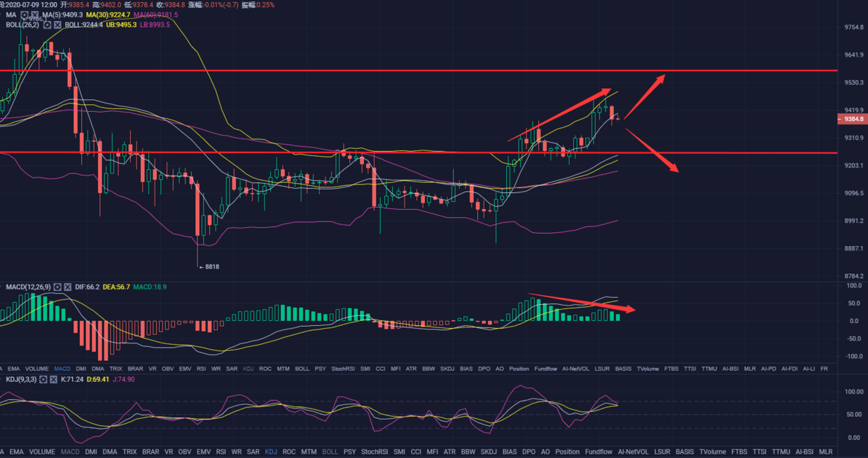This screenshot has width=868, height=458.
Task: Switch MACD panel to OBV indicator
Action: point(167,368)
